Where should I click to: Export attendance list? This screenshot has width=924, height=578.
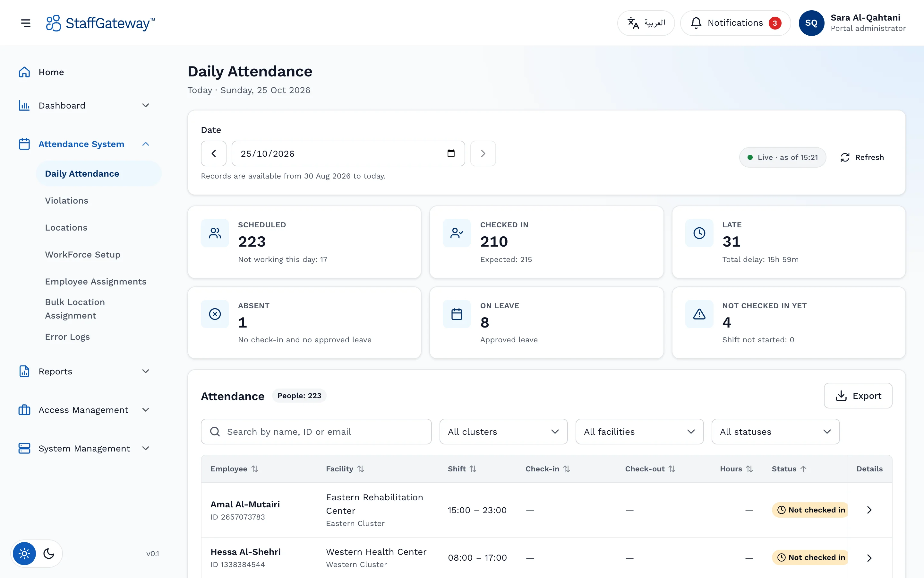click(858, 396)
